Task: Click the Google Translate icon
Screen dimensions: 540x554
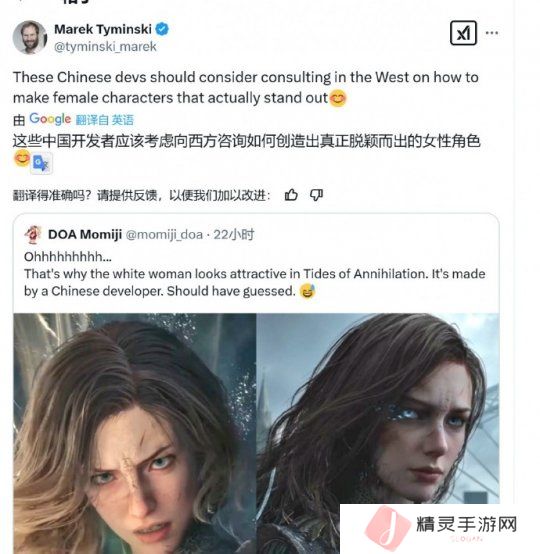Action: coord(41,163)
